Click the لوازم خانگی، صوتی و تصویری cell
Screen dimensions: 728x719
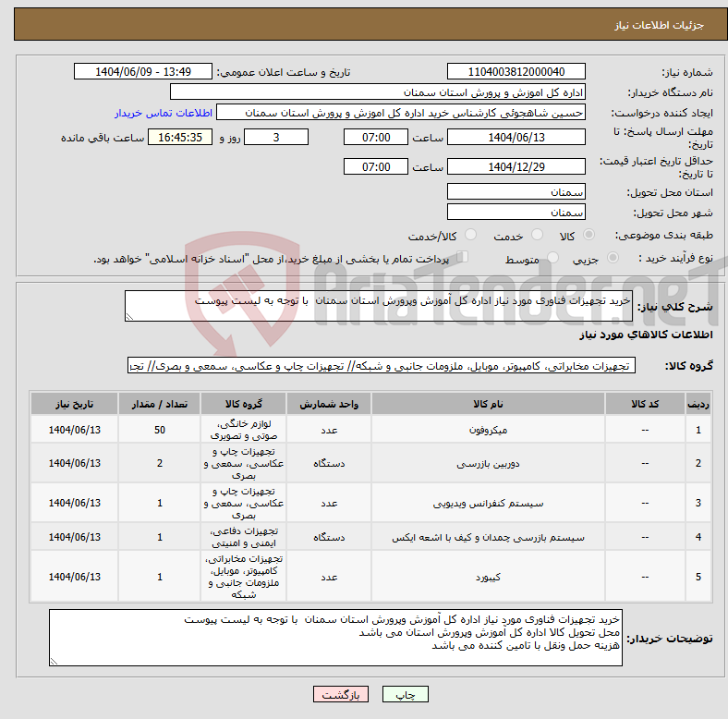[x=243, y=430]
